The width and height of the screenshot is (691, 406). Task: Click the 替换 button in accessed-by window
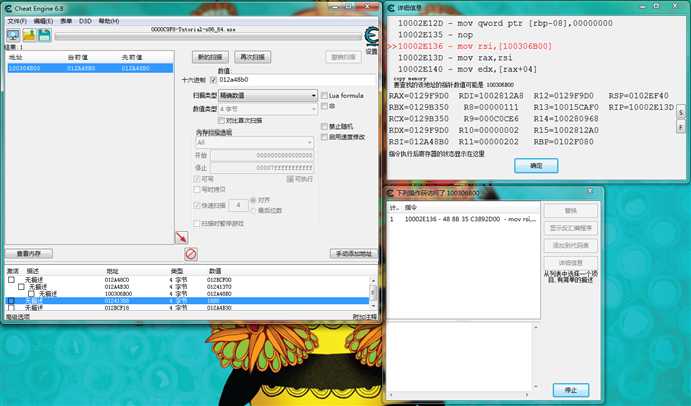[571, 211]
